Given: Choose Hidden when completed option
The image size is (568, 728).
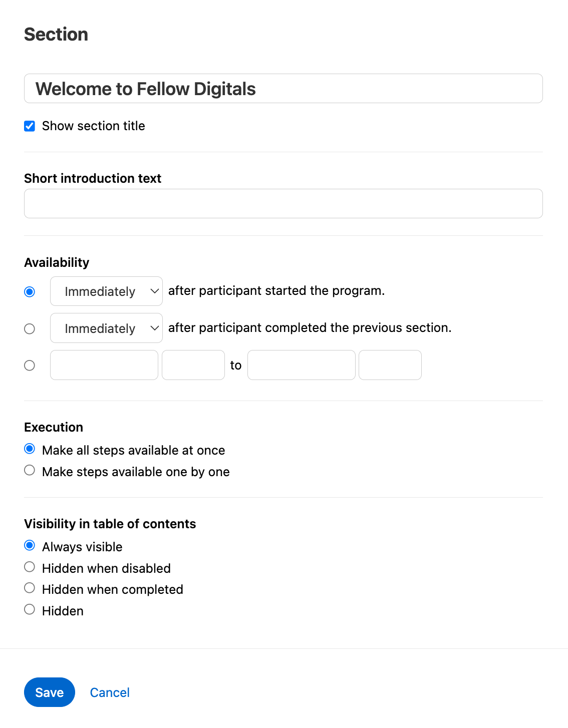Looking at the screenshot, I should coord(30,588).
